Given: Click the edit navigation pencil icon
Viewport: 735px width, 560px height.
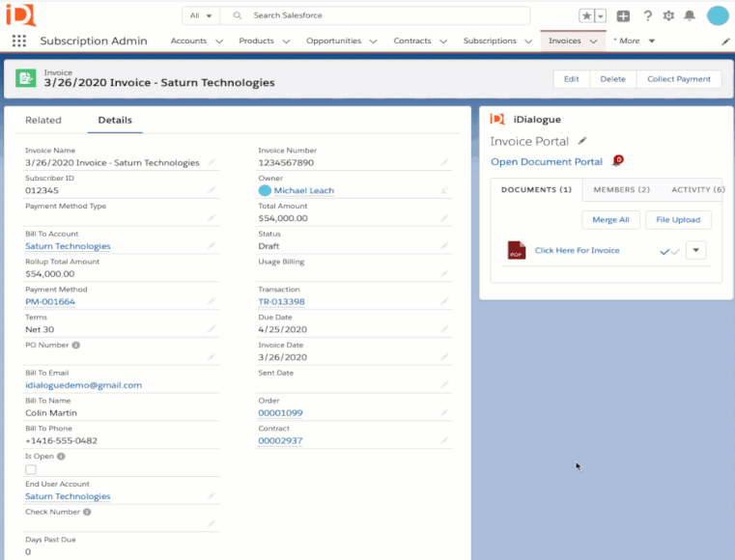Looking at the screenshot, I should [725, 42].
